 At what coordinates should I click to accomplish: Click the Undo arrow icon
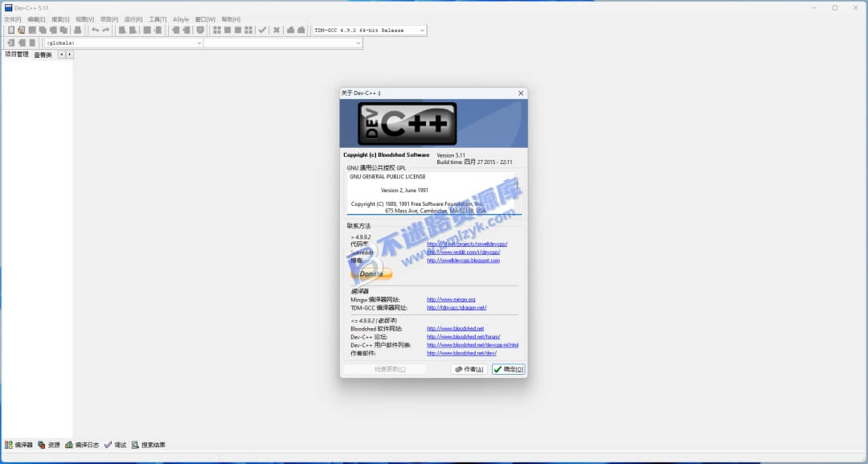[95, 30]
